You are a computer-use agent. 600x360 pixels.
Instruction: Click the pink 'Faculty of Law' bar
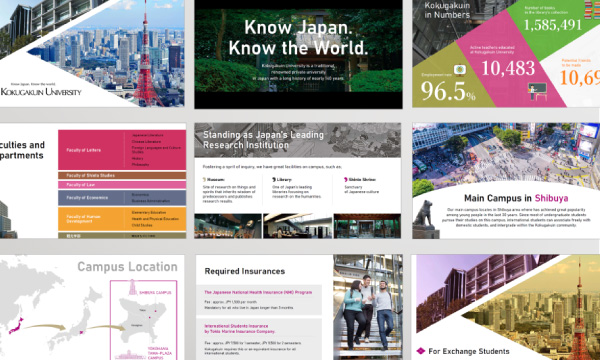point(122,185)
